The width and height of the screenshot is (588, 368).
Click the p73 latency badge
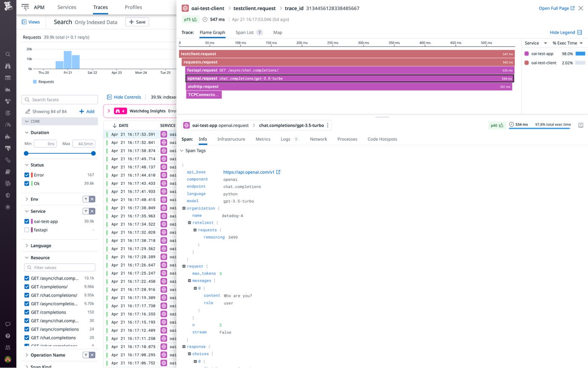pyautogui.click(x=190, y=19)
